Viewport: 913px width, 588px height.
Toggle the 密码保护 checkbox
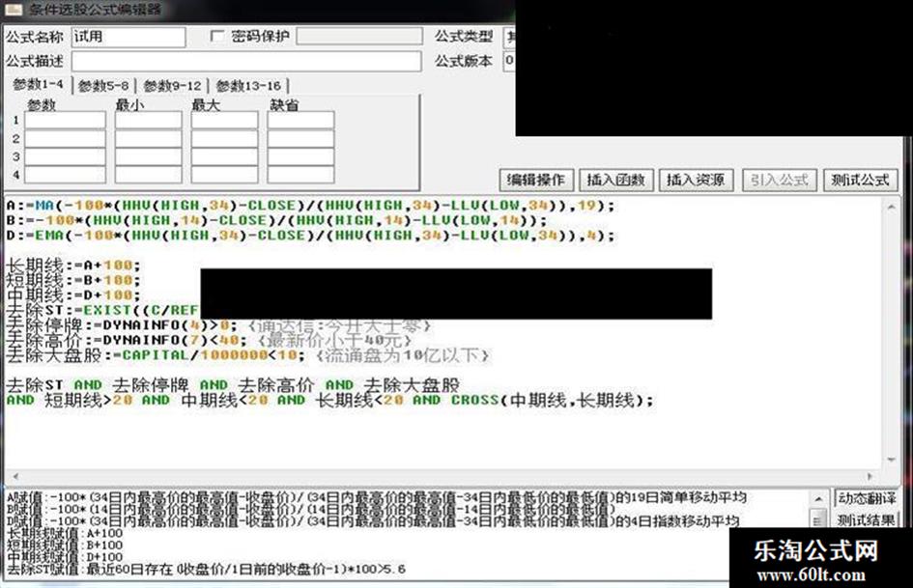point(216,36)
